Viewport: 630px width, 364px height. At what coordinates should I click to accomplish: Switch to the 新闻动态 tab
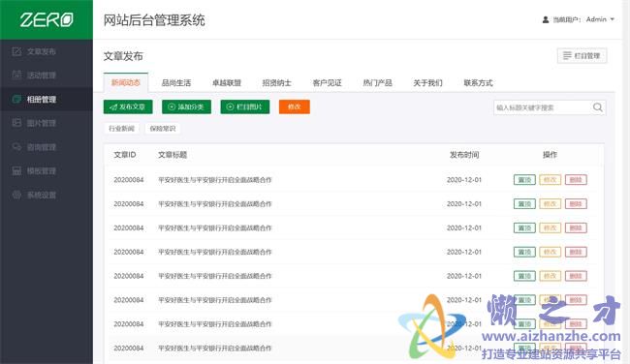pos(126,82)
